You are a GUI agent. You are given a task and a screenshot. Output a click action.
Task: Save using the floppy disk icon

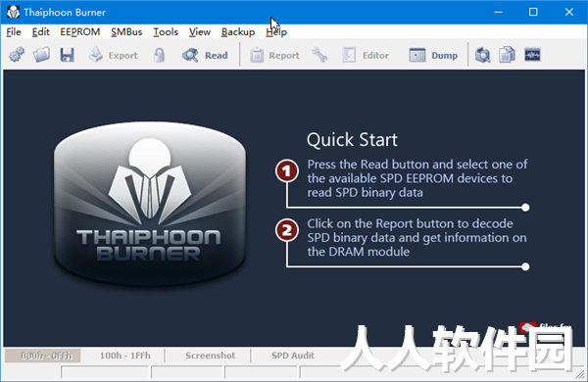[67, 55]
